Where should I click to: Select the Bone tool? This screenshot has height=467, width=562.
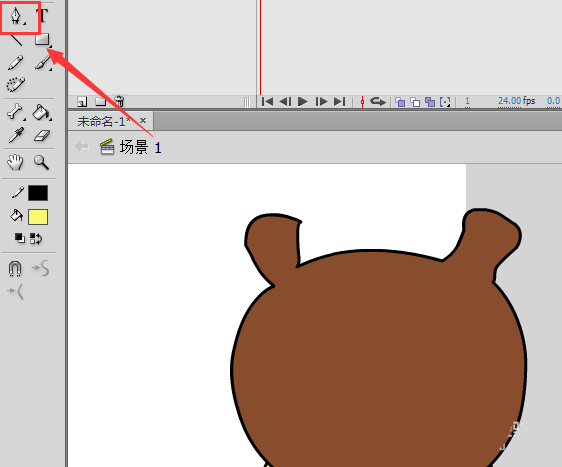(x=15, y=112)
